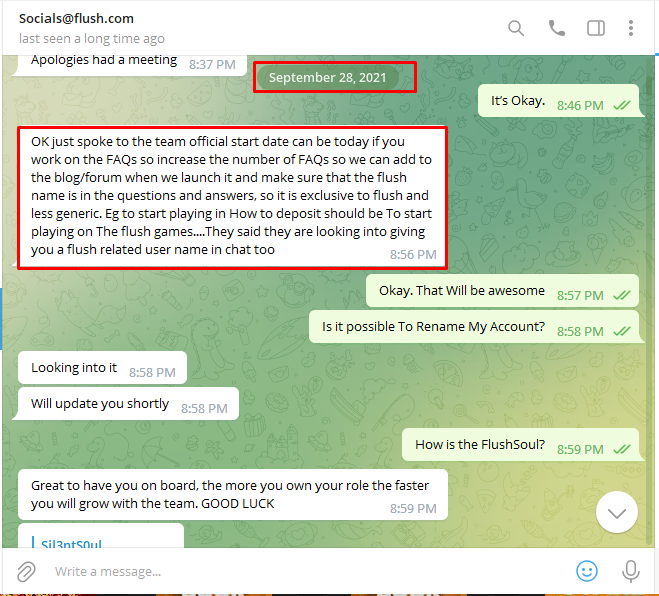Click the microphone voice message icon

630,572
